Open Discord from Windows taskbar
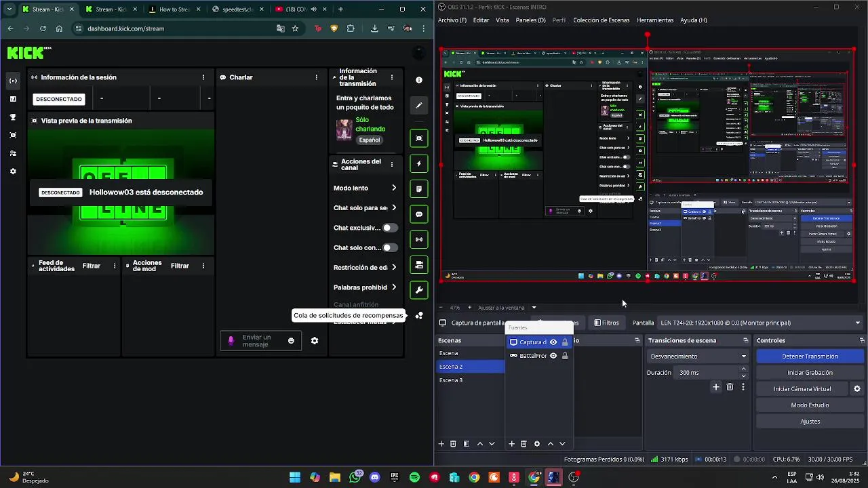This screenshot has width=868, height=488. tap(375, 477)
